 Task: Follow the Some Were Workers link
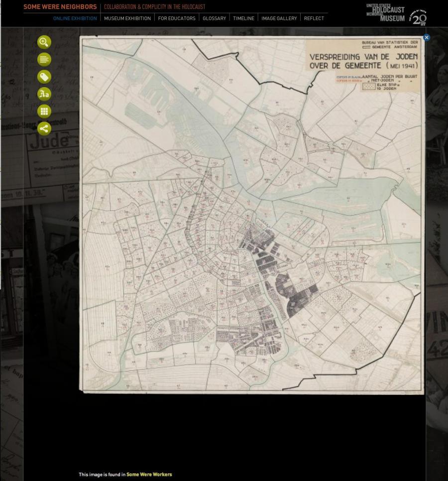click(149, 475)
